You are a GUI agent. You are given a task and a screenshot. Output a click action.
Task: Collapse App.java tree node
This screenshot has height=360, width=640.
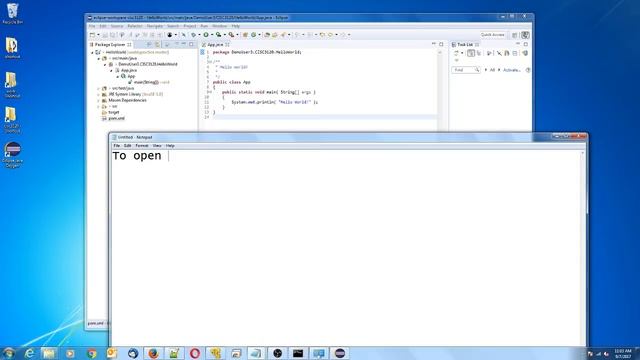111,70
